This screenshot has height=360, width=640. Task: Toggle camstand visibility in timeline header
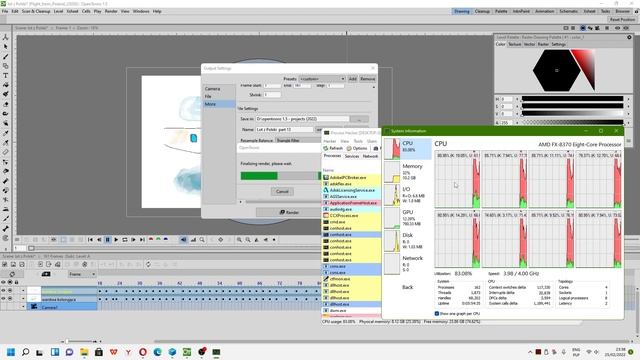10,282
